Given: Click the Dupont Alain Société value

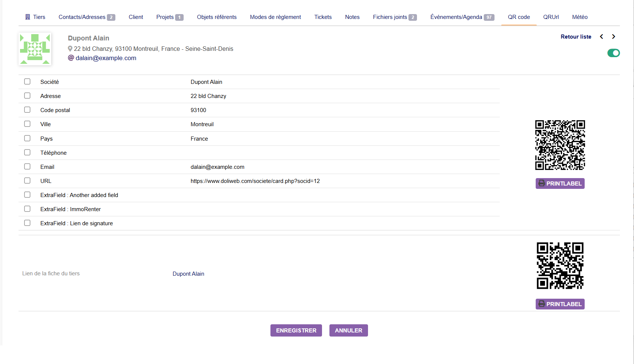Looking at the screenshot, I should point(207,82).
